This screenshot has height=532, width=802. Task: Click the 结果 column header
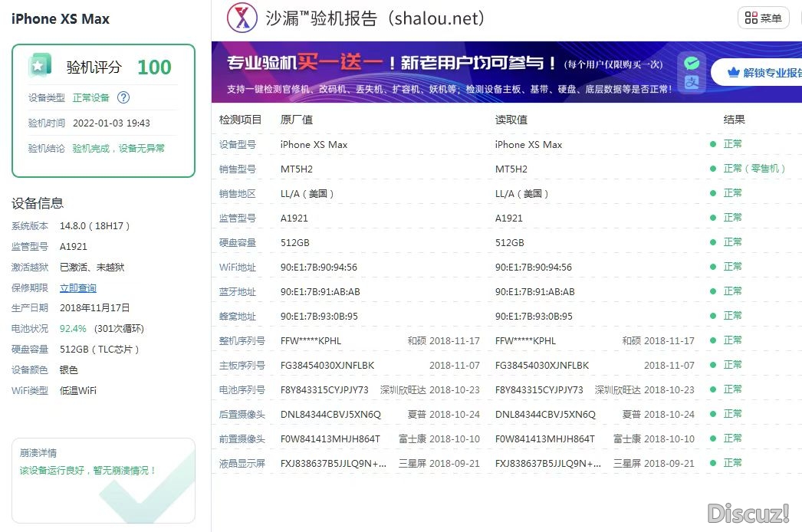click(x=734, y=120)
